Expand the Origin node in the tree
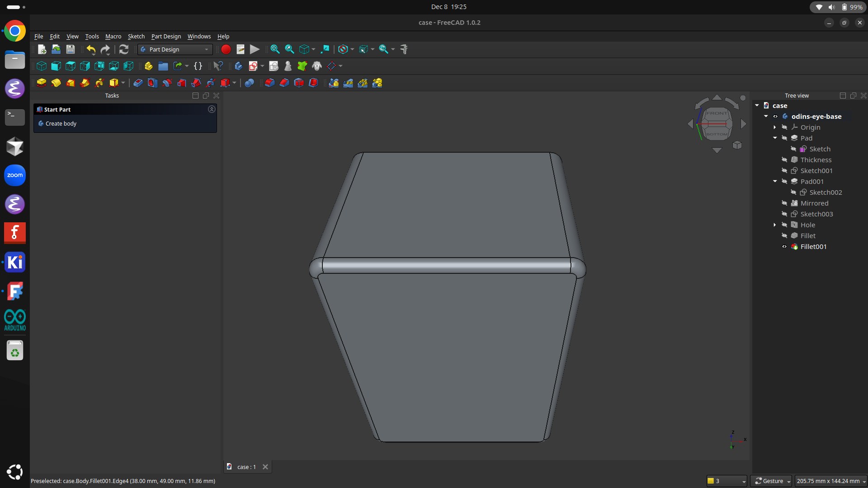This screenshot has height=488, width=868. pyautogui.click(x=774, y=127)
